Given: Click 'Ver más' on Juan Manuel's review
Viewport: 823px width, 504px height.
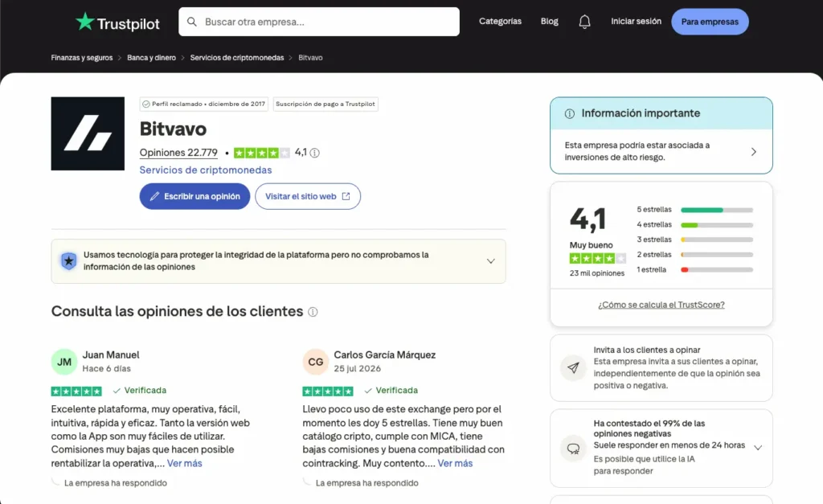Looking at the screenshot, I should [x=184, y=464].
